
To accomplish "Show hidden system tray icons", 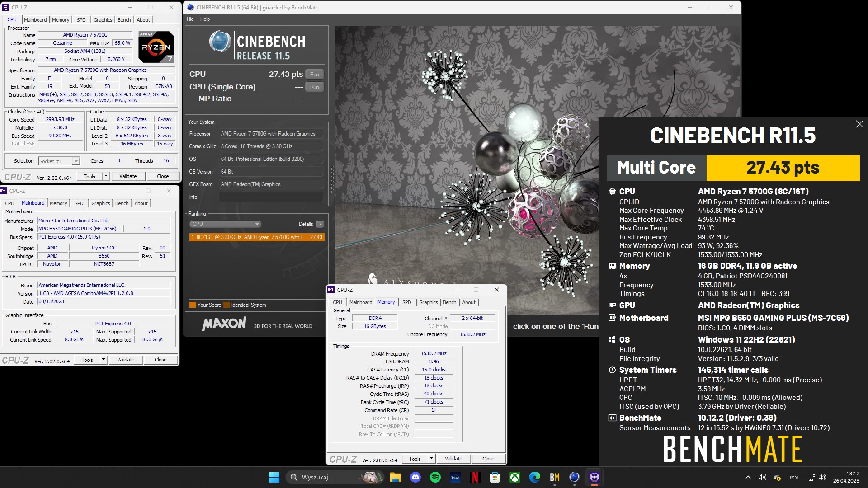I will coord(748,477).
